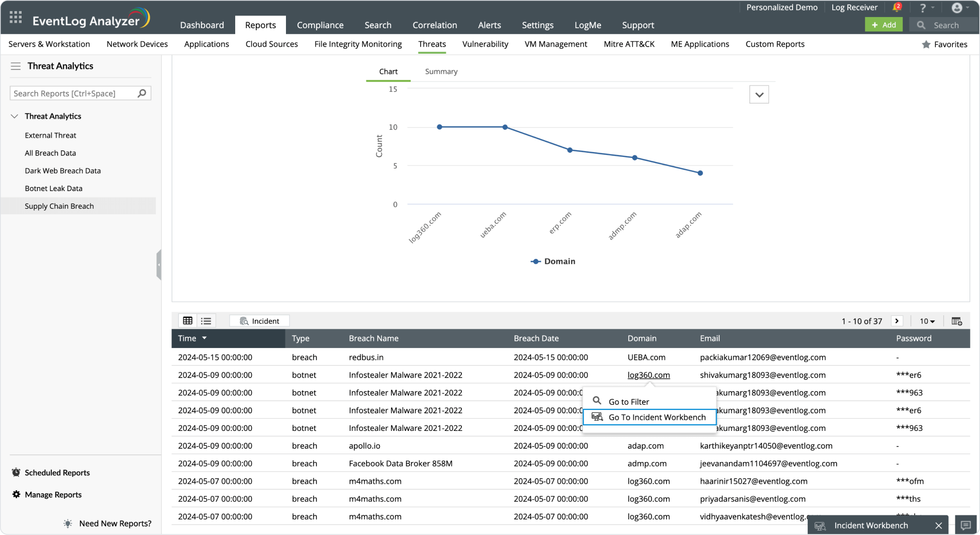Collapse sidebar with the hamburger icon
The width and height of the screenshot is (980, 535).
(16, 66)
